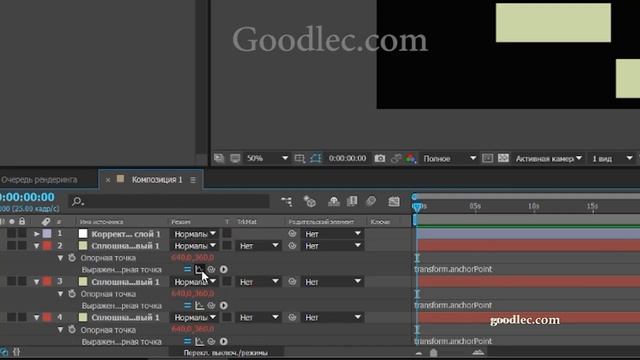Open the Полное resolution dropdown

[449, 158]
